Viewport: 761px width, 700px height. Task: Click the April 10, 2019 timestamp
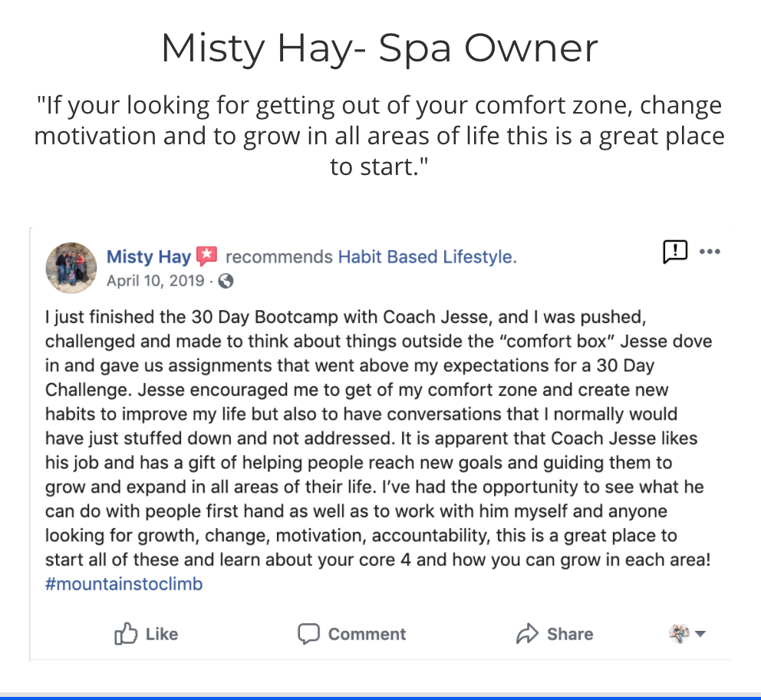155,281
